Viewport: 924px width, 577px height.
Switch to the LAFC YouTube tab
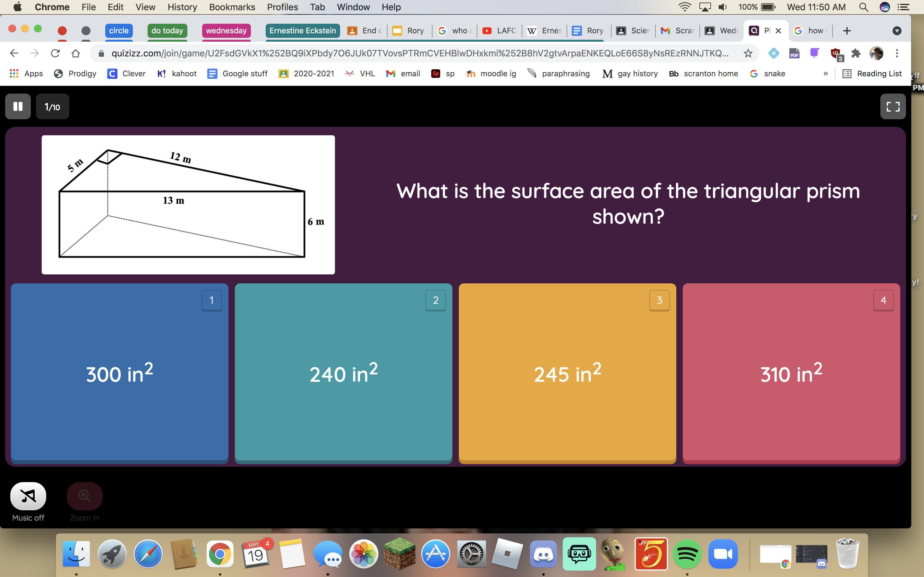(500, 31)
